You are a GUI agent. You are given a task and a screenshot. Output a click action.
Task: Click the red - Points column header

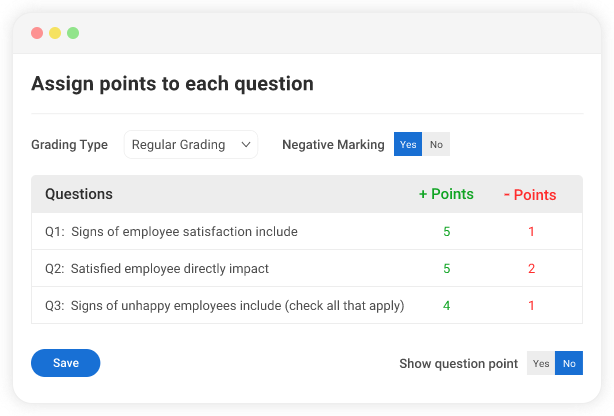530,195
